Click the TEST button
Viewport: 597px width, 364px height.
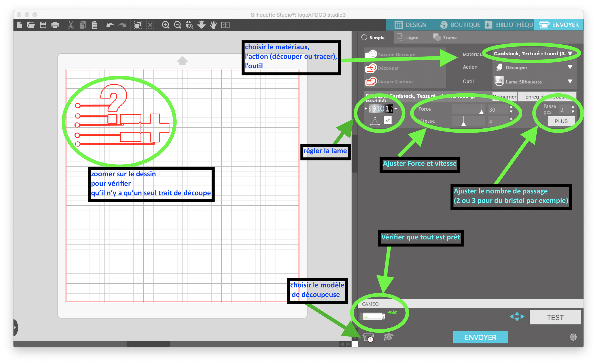pyautogui.click(x=555, y=317)
